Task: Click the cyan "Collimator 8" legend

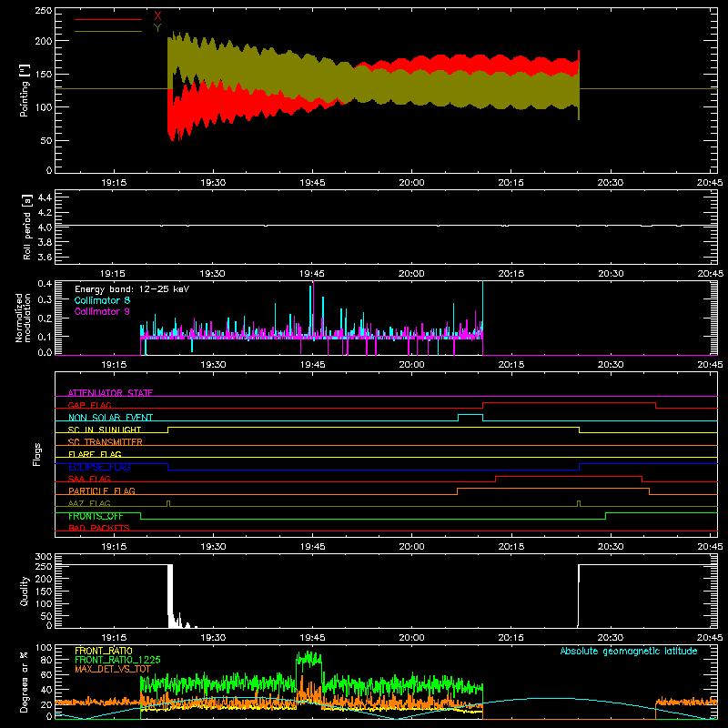Action: pos(102,300)
